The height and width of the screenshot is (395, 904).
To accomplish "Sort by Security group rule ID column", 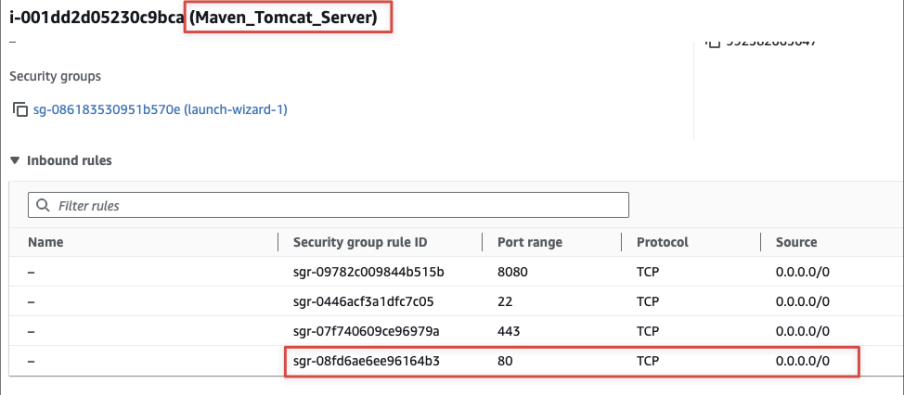I will click(x=360, y=242).
